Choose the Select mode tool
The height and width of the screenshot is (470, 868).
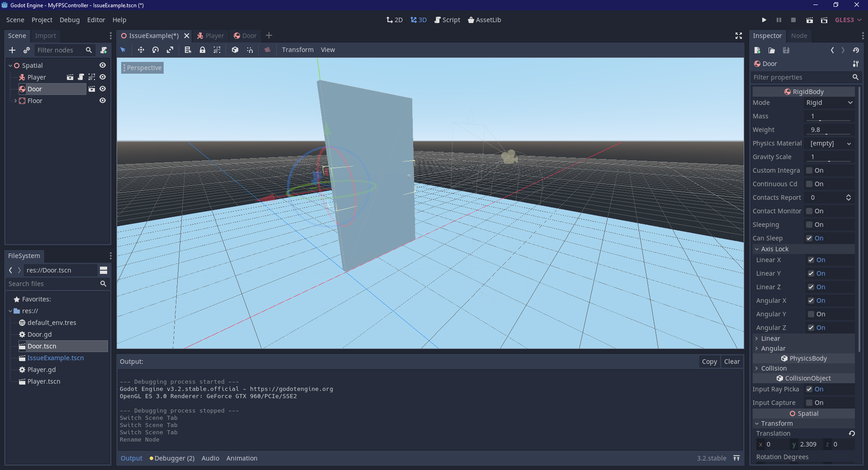(x=123, y=50)
